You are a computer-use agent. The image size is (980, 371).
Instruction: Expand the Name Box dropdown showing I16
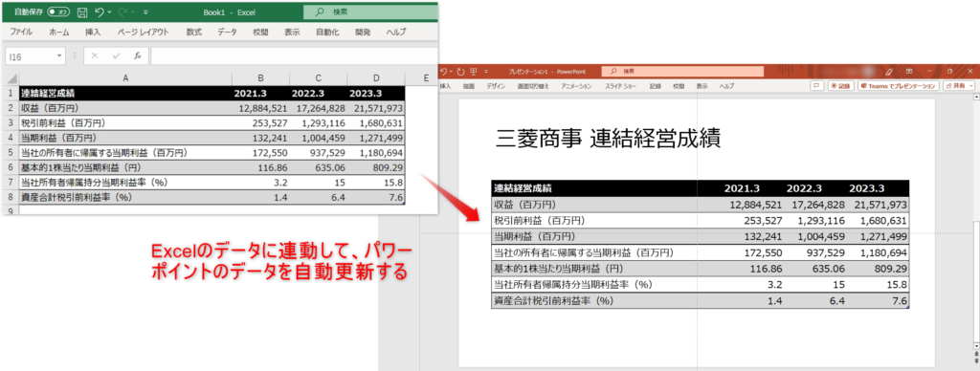tap(60, 55)
